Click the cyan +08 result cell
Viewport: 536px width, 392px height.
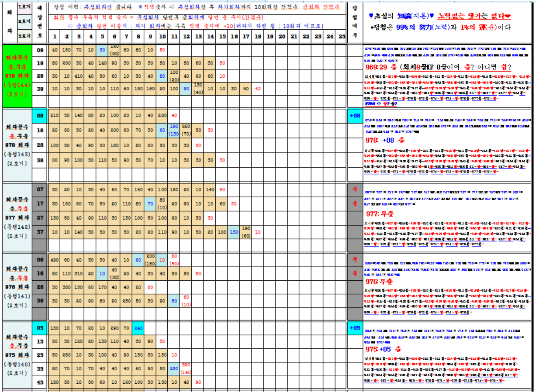(x=354, y=116)
